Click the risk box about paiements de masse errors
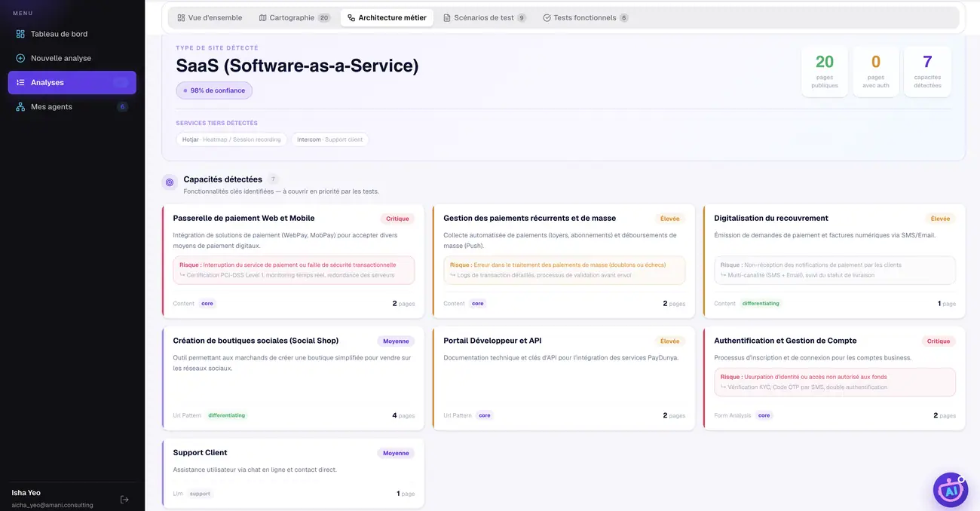The height and width of the screenshot is (511, 980). click(564, 270)
